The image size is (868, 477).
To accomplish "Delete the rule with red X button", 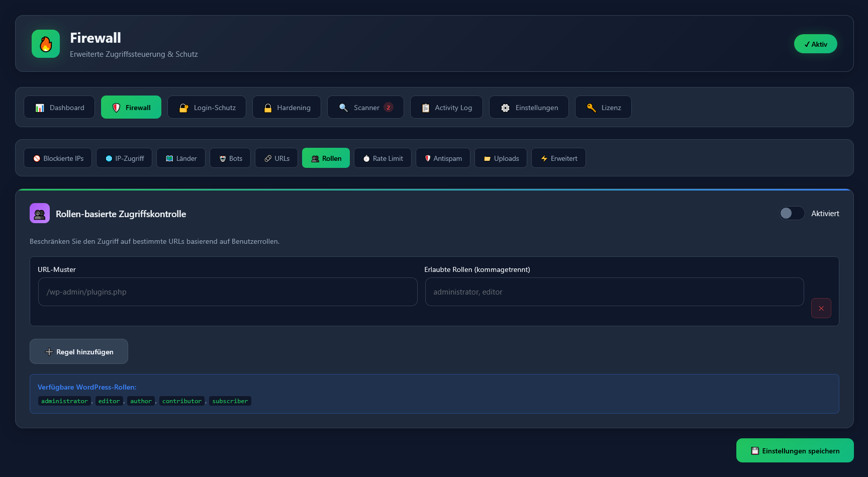I will 821,308.
